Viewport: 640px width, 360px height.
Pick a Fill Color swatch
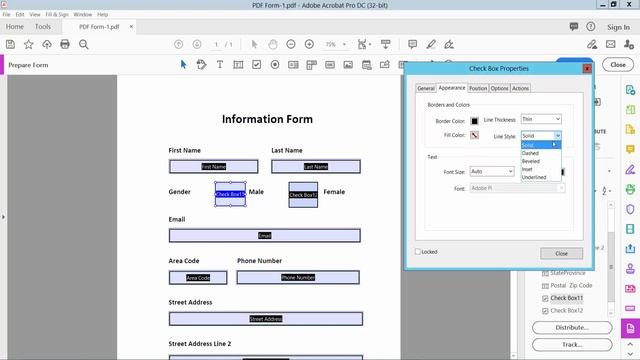point(474,135)
